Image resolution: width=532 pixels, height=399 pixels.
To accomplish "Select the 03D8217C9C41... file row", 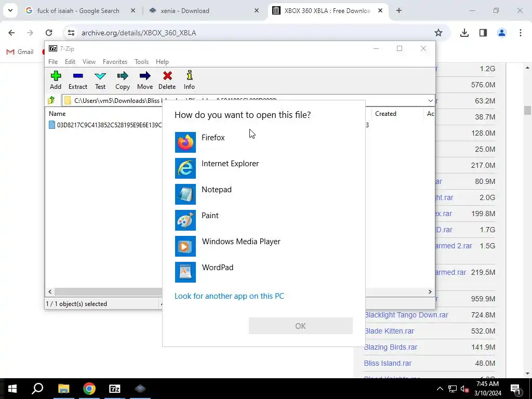I will pos(105,125).
